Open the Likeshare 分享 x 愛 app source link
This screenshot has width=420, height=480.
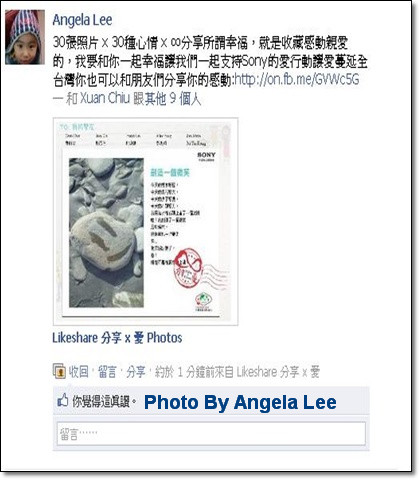click(x=278, y=372)
